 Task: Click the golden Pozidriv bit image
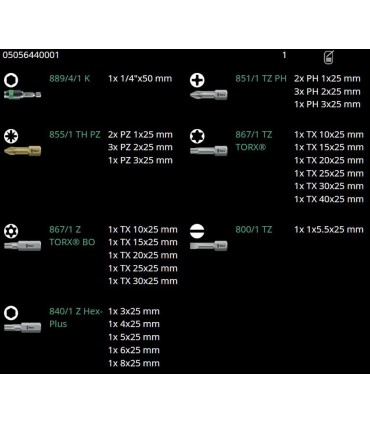pos(22,151)
